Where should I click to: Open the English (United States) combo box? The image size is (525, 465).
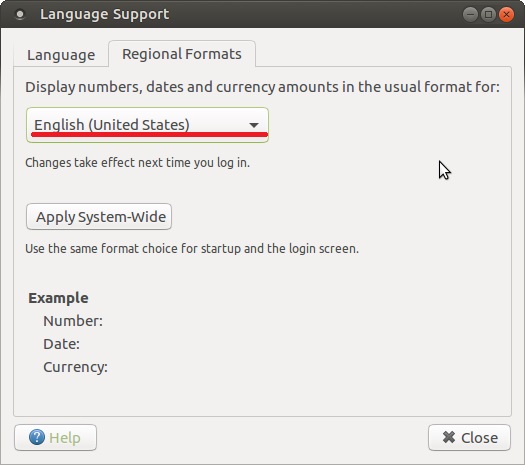[x=147, y=125]
